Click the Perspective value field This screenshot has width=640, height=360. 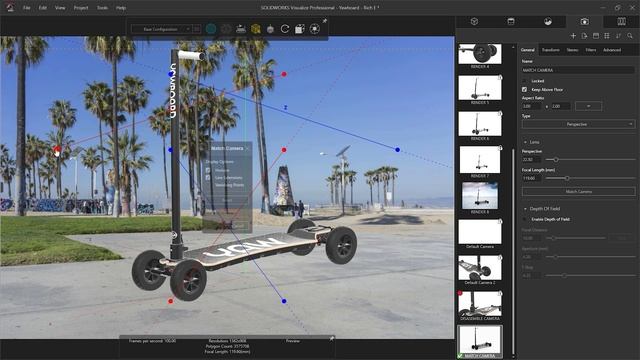532,160
